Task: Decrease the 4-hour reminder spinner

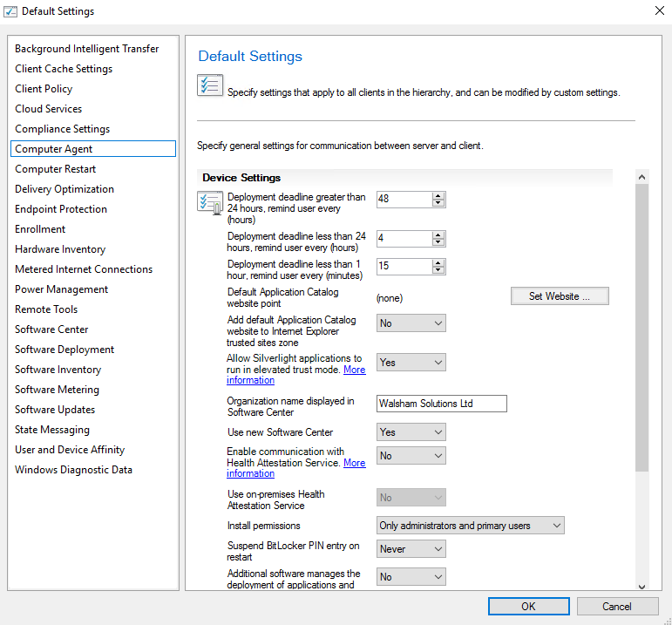Action: pos(438,242)
